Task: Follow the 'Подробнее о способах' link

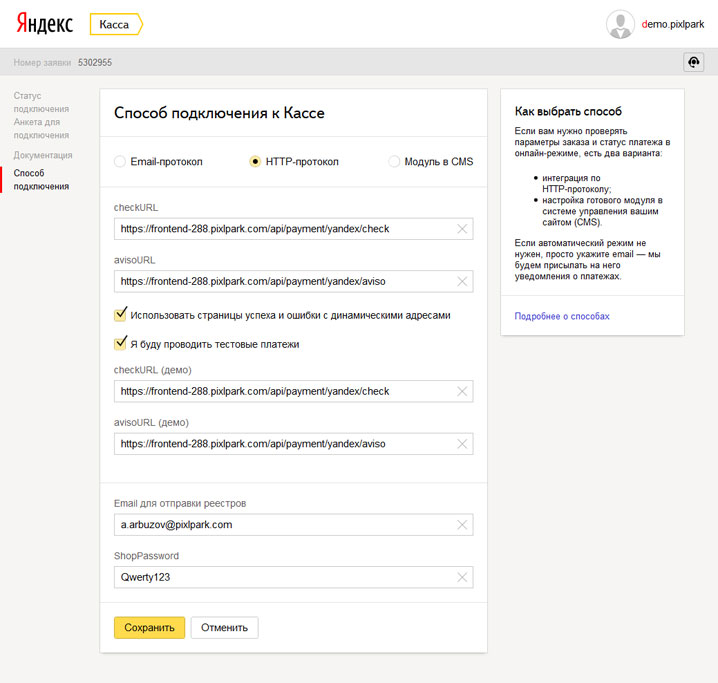Action: [562, 316]
